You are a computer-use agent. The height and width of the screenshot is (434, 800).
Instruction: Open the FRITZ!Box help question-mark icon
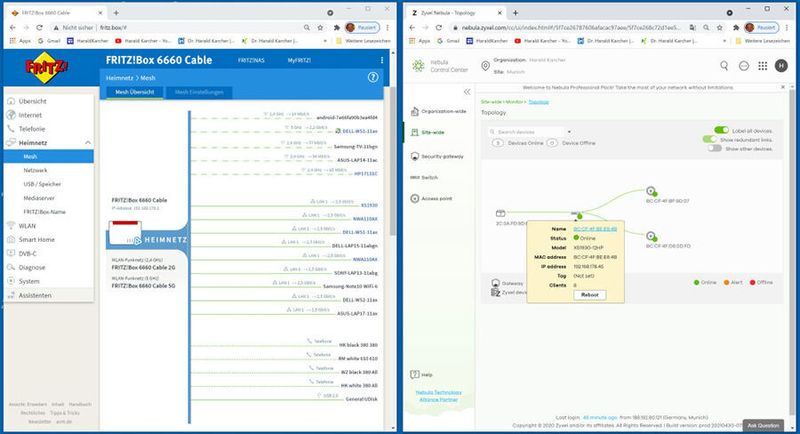373,78
